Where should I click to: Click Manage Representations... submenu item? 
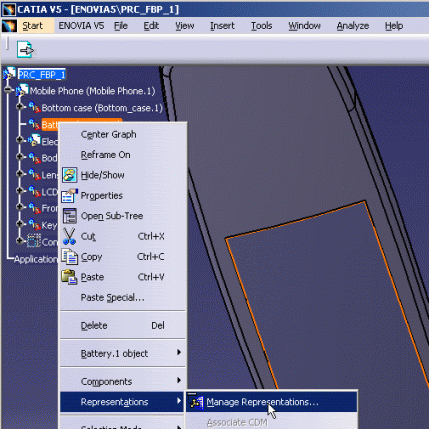(x=271, y=402)
